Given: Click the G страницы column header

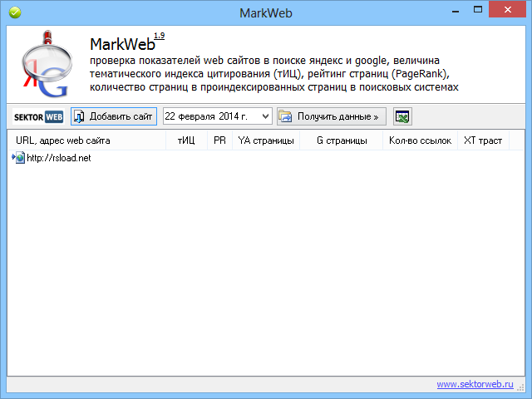Looking at the screenshot, I should [342, 140].
